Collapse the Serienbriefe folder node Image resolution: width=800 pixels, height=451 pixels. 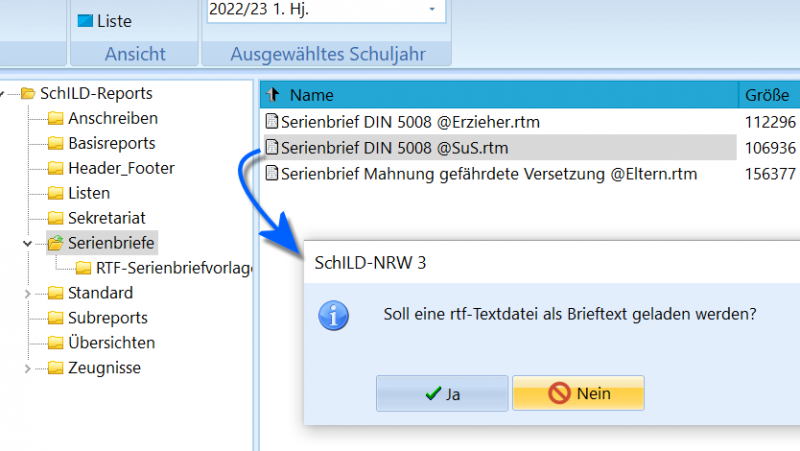[x=28, y=243]
